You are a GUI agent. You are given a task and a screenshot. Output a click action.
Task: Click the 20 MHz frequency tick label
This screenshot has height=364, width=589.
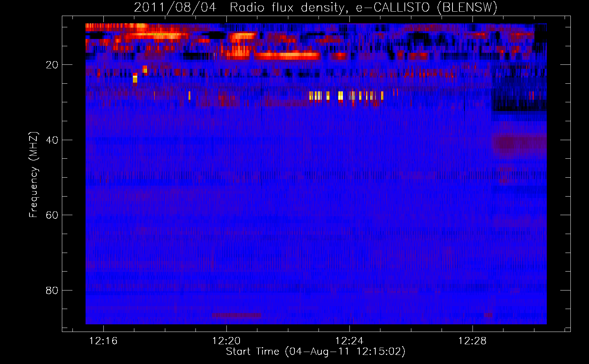(52, 65)
